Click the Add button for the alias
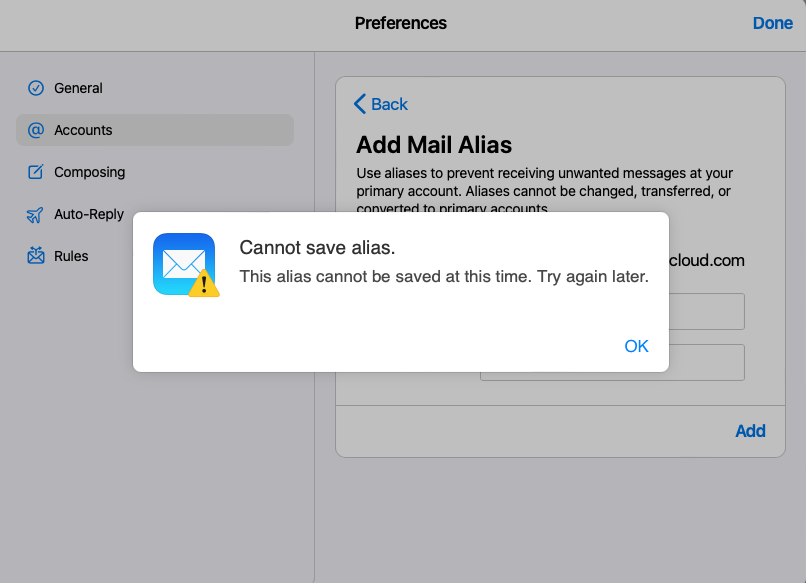This screenshot has height=583, width=806. coord(750,431)
